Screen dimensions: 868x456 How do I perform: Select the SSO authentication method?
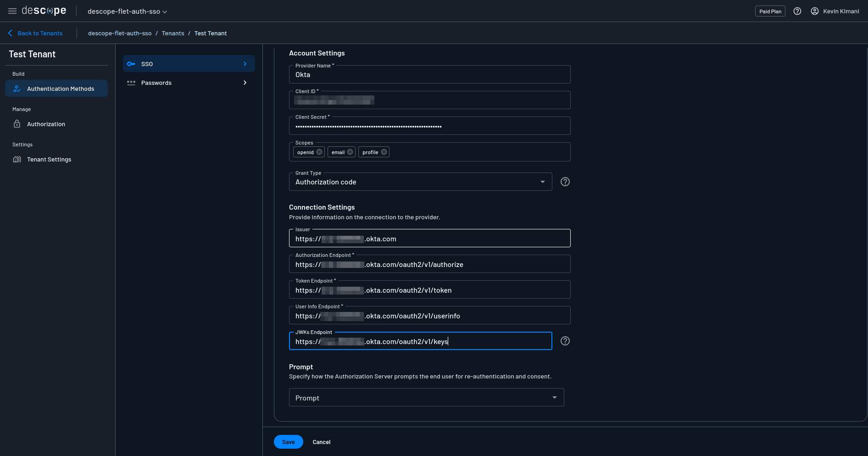[189, 64]
